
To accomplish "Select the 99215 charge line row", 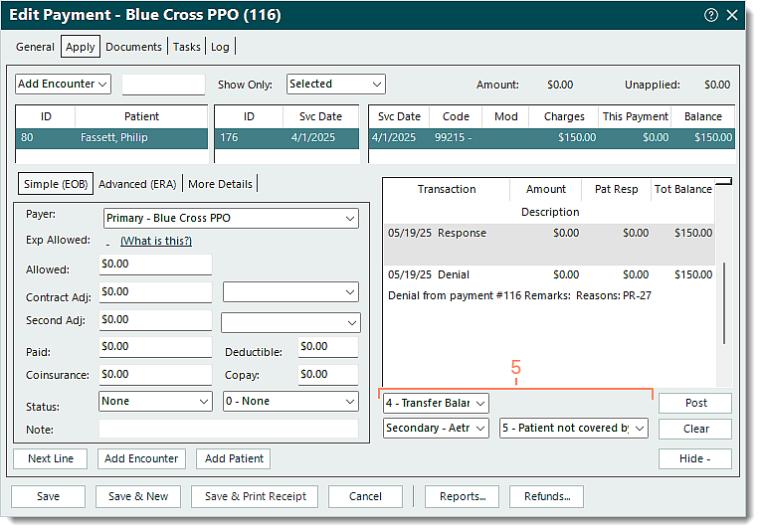I will pos(552,138).
